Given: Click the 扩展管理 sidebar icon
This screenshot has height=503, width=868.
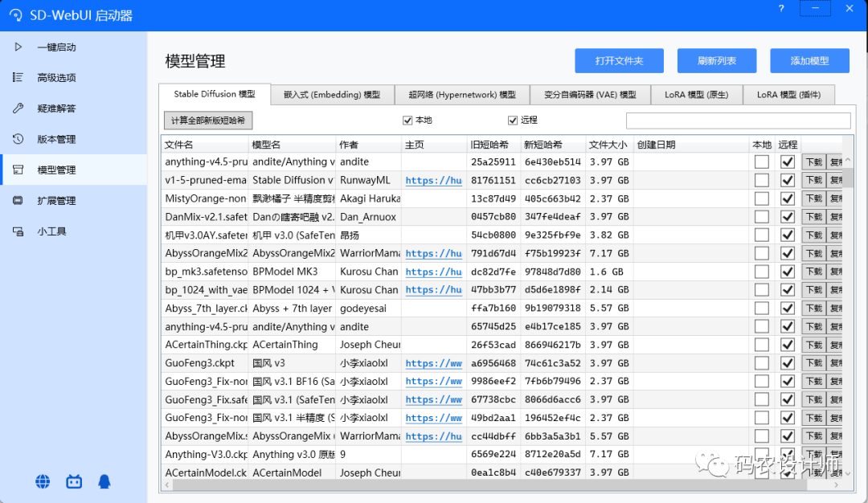Looking at the screenshot, I should [18, 200].
